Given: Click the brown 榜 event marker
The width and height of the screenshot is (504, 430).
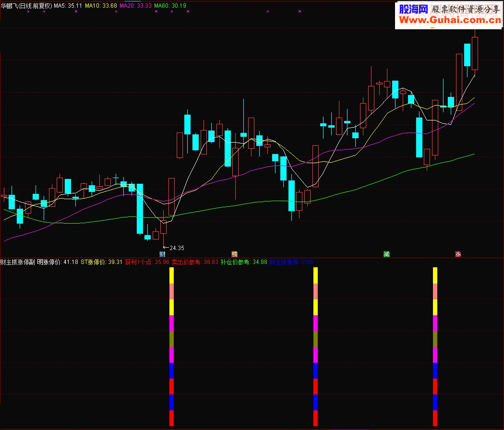Looking at the screenshot, I should click(x=235, y=254).
